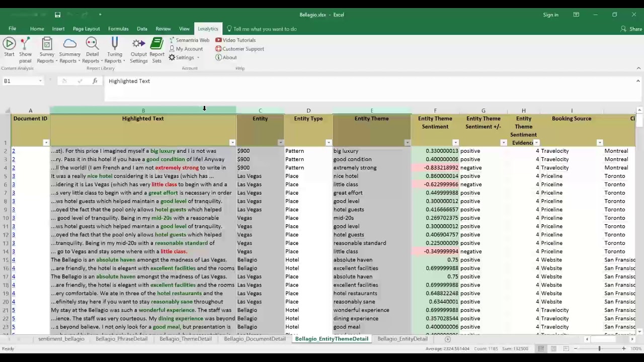Open Survey Reports in the Report Library

click(x=47, y=50)
